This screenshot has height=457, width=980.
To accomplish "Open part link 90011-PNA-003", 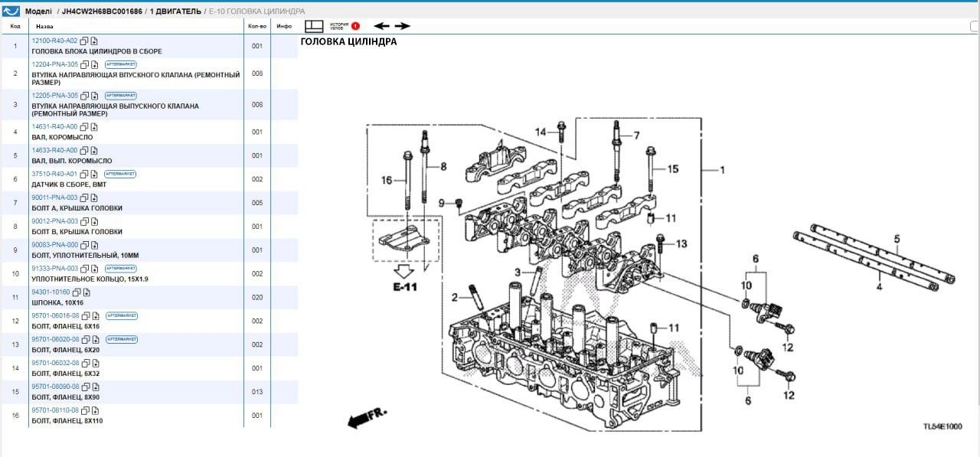I will coord(54,197).
